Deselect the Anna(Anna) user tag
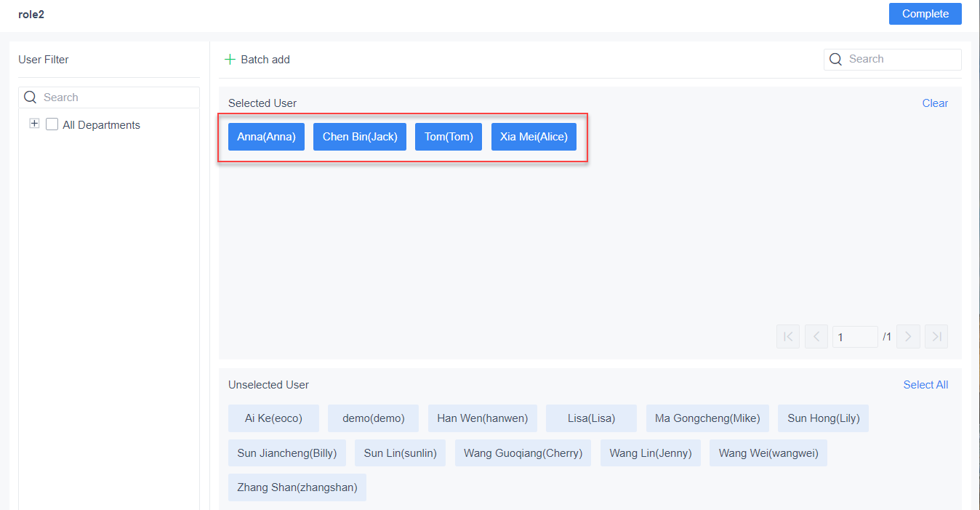 coord(266,137)
